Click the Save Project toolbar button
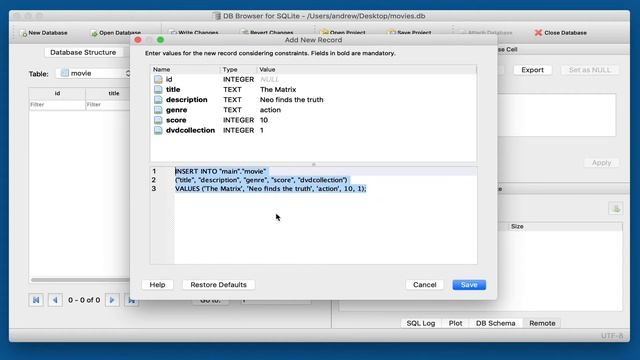Image resolution: width=640 pixels, height=360 pixels. [x=409, y=33]
